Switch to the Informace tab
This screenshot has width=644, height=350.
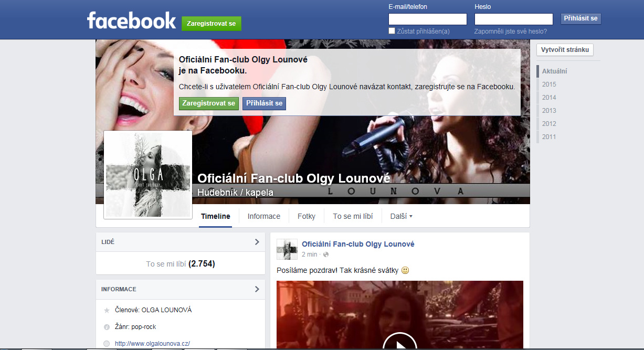[x=264, y=216]
